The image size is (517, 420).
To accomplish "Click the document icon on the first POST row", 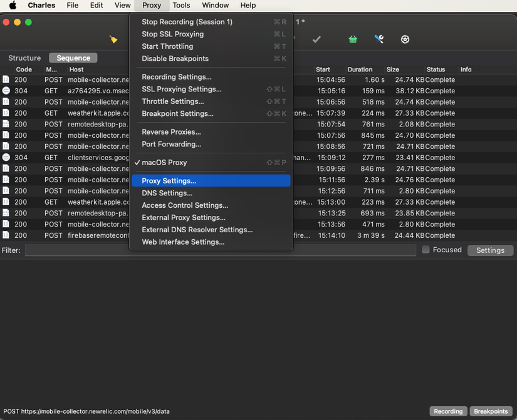I will pos(5,79).
